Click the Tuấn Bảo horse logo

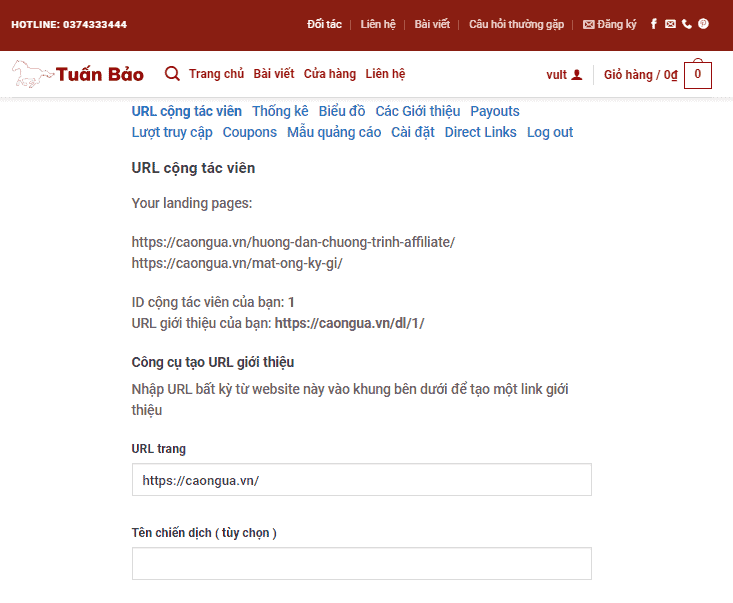78,74
